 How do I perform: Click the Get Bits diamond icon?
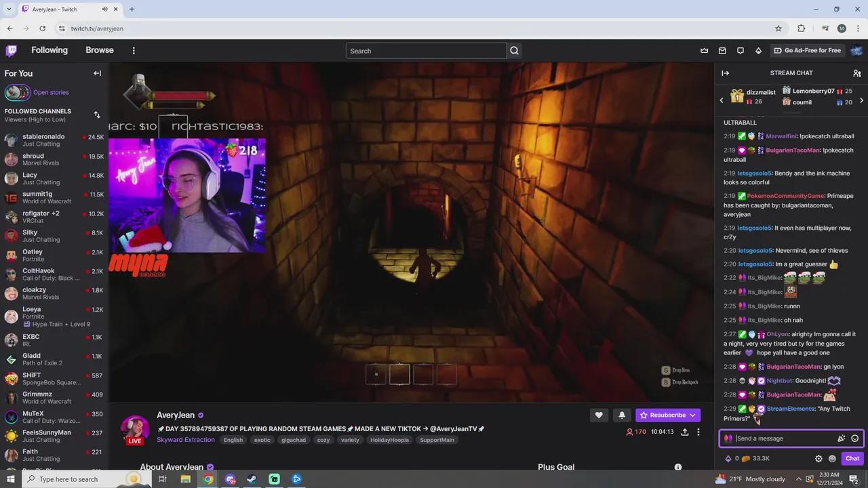[758, 50]
